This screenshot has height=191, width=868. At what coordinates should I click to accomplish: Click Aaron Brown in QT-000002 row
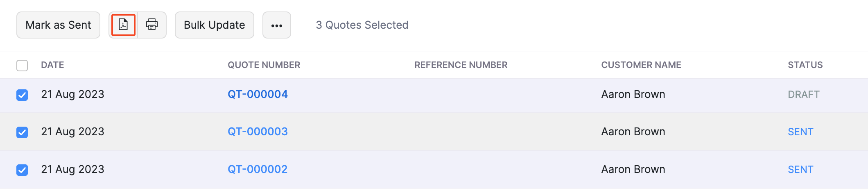[x=633, y=169]
